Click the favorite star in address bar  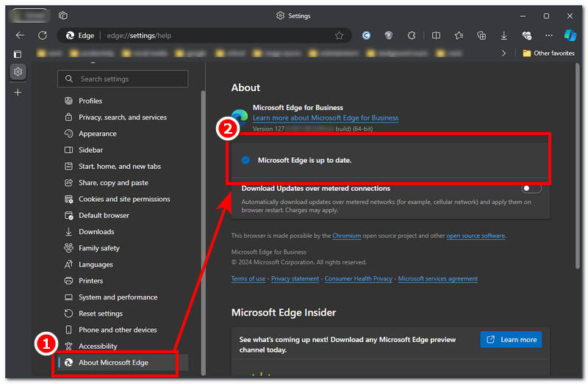(x=339, y=35)
